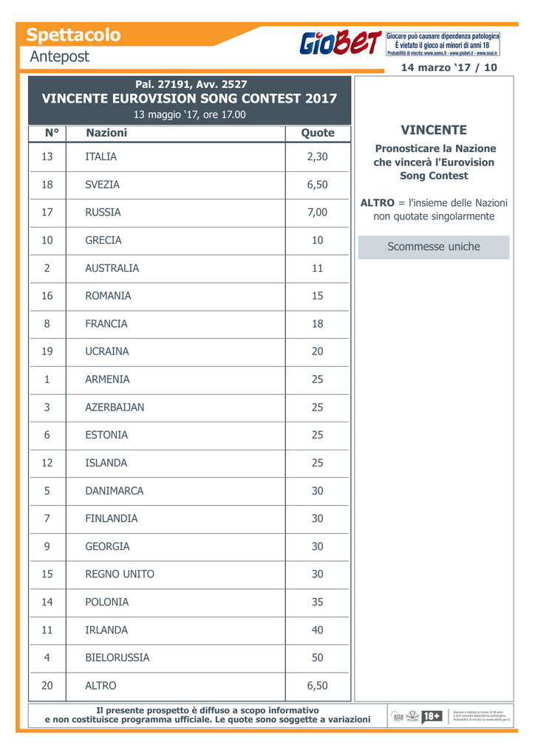Click the quote 10 for GRECIA
Viewport: 535px width, 756px height.
pos(318,240)
